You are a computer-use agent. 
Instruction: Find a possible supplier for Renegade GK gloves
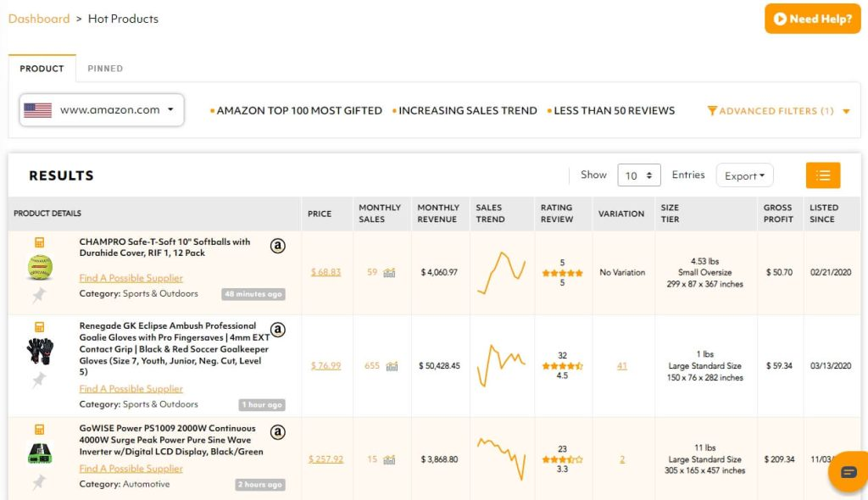pyautogui.click(x=131, y=389)
